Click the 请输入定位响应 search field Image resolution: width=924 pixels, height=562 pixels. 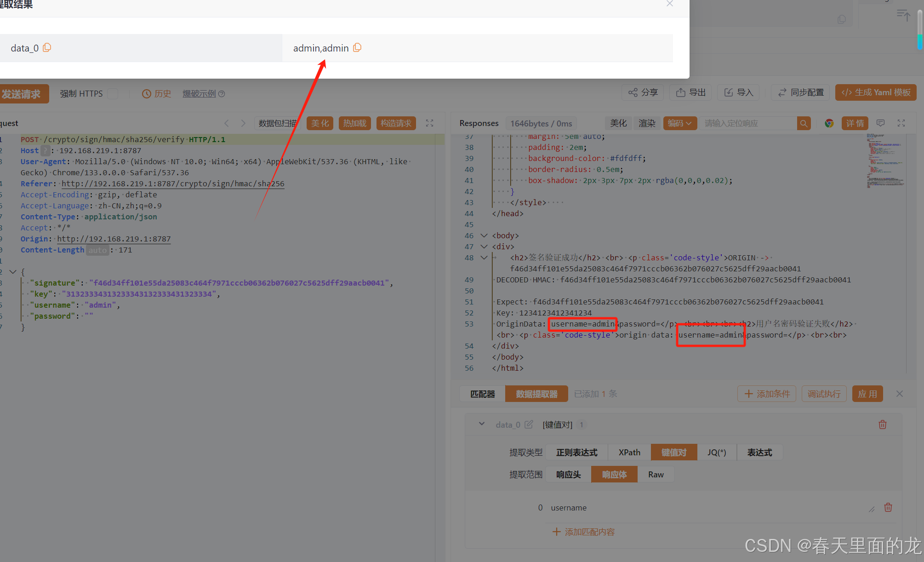[x=747, y=123]
